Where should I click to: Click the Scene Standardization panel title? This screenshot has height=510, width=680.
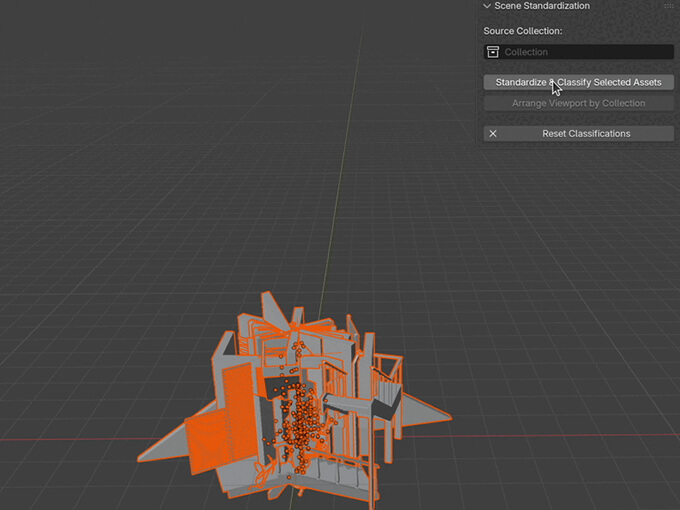541,6
